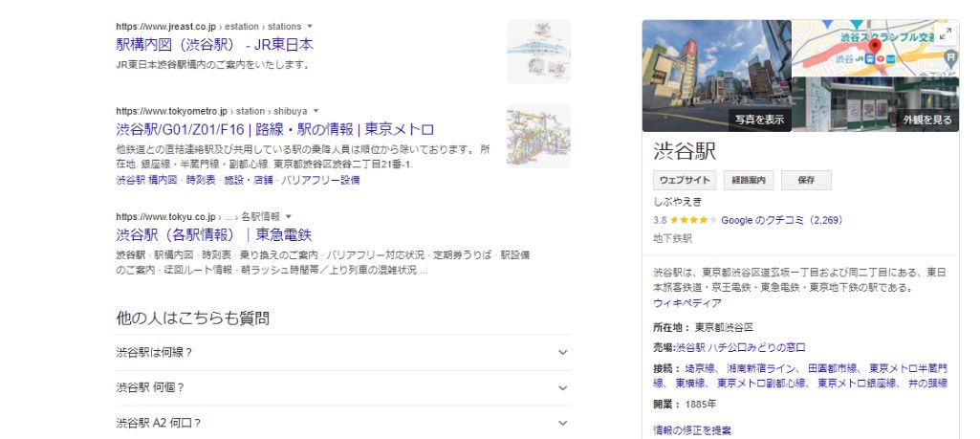Click 情報の修正を提案 link
The image size is (980, 439).
point(692,430)
